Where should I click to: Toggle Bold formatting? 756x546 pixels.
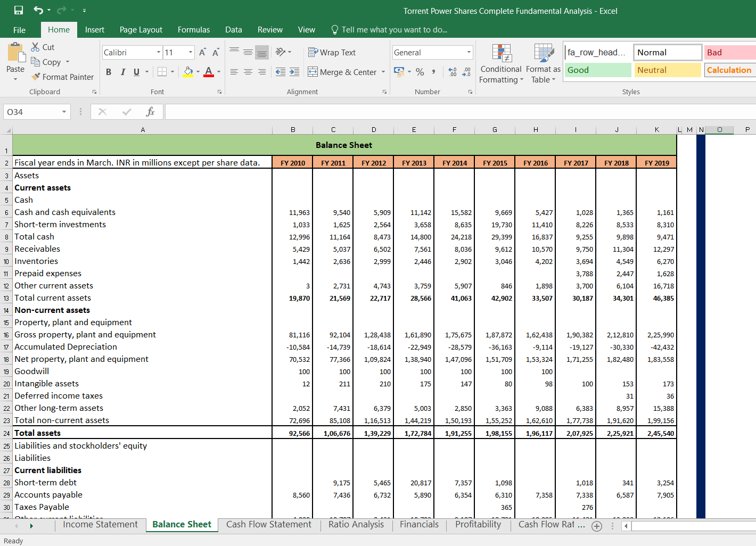(x=109, y=72)
